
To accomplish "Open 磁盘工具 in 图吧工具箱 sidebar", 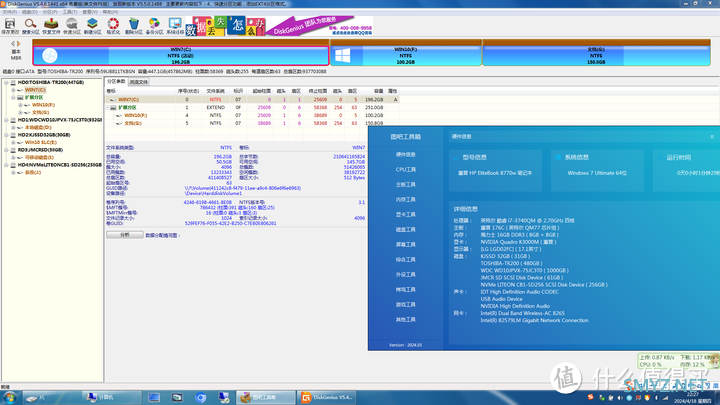I will [405, 230].
